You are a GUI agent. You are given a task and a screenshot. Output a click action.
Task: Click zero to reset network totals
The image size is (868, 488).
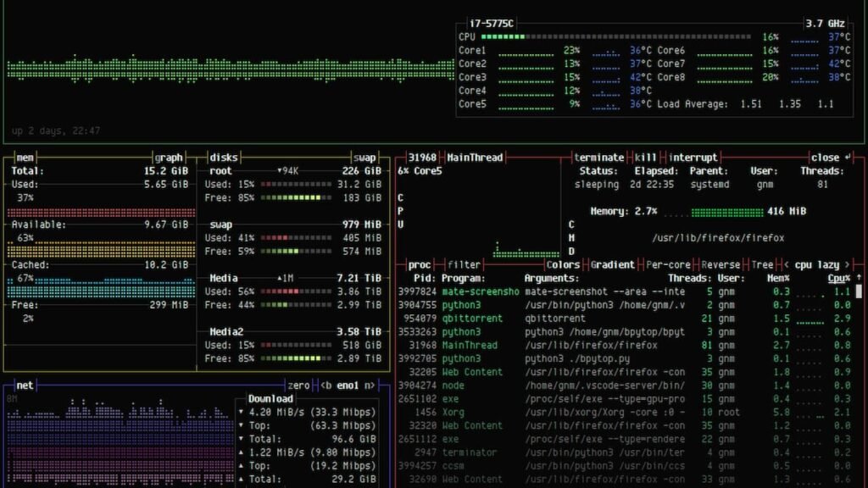click(298, 385)
